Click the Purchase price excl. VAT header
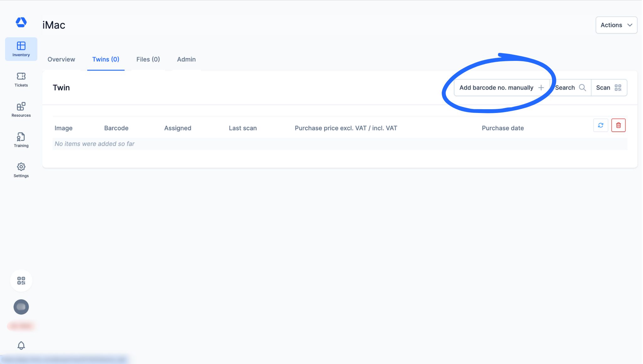The width and height of the screenshot is (643, 364). coord(346,128)
